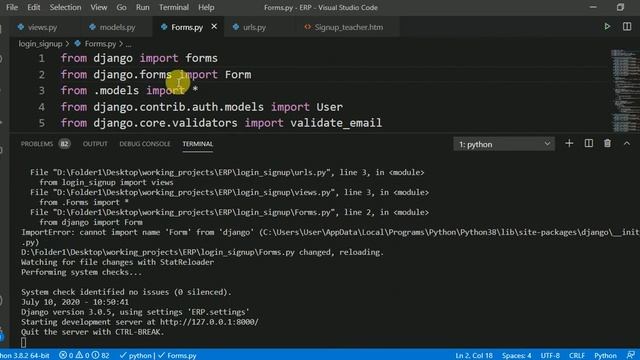
Task: Click the code minimap
Action: tap(624, 90)
